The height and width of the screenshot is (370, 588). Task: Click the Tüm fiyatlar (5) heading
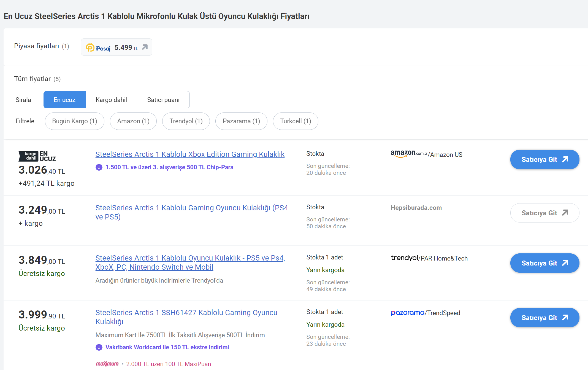point(37,79)
